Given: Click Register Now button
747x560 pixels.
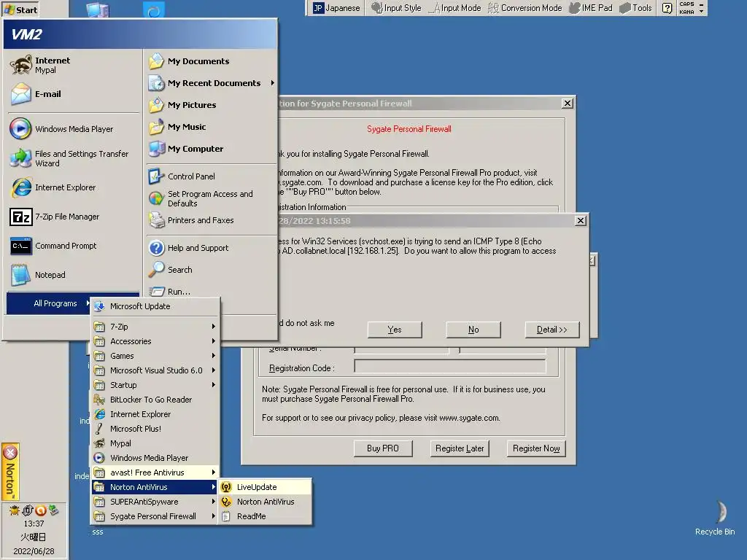Looking at the screenshot, I should [x=536, y=448].
